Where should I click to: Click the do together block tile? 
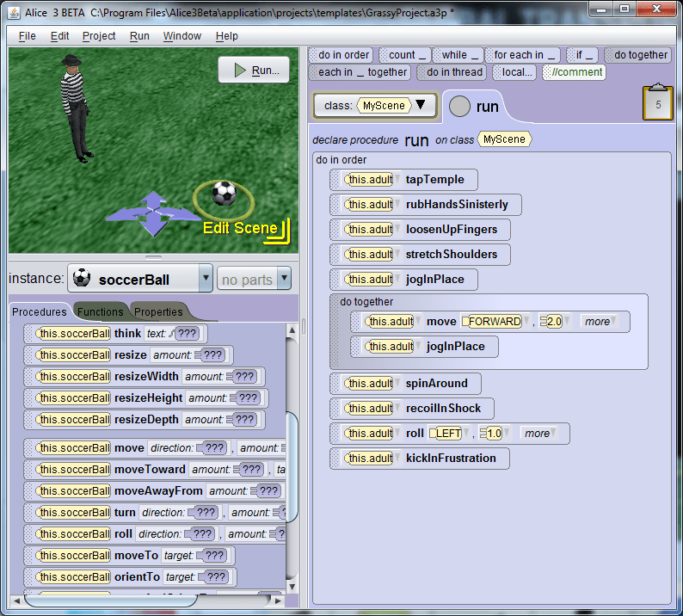click(637, 55)
